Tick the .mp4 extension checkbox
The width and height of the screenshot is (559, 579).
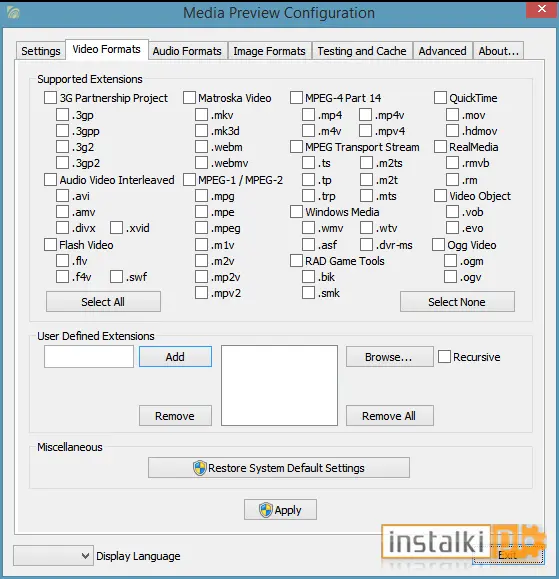308,114
